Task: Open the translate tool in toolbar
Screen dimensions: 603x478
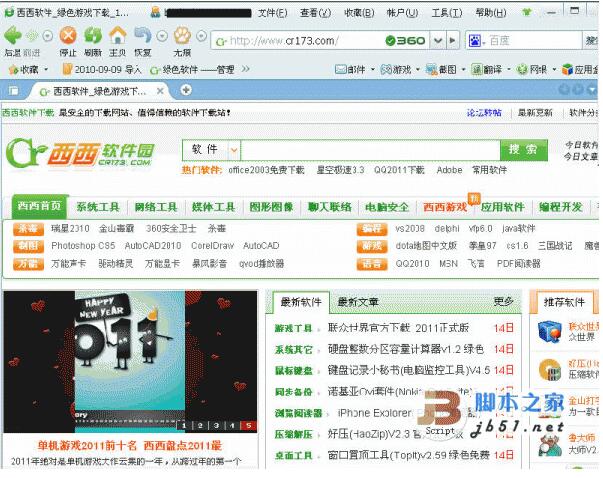Action: pyautogui.click(x=487, y=70)
